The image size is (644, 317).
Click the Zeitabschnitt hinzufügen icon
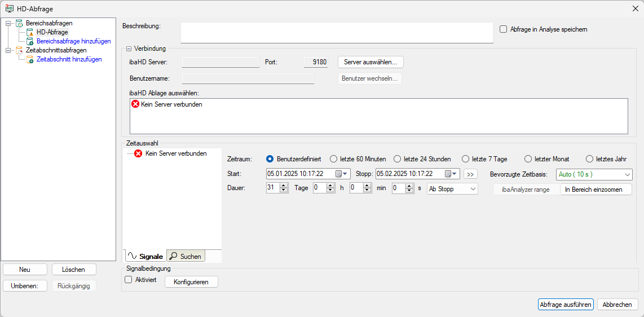point(30,59)
